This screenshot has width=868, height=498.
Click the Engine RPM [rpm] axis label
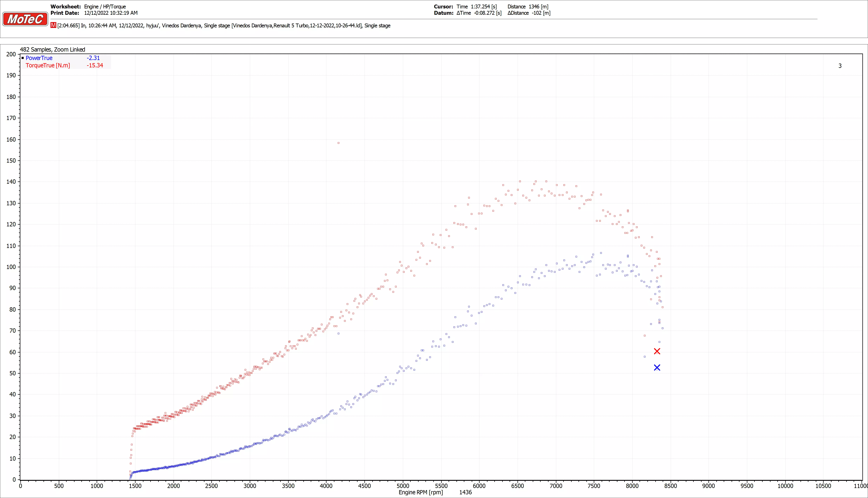pyautogui.click(x=421, y=492)
